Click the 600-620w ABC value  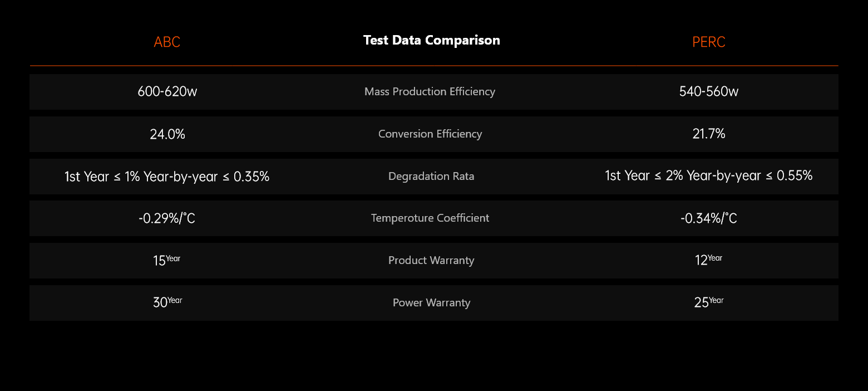pyautogui.click(x=167, y=91)
